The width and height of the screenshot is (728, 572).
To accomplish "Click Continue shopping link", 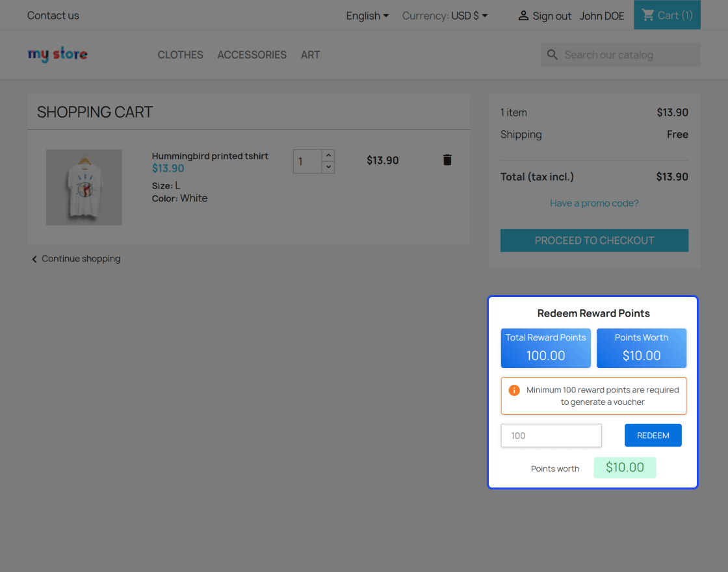I will tap(75, 259).
